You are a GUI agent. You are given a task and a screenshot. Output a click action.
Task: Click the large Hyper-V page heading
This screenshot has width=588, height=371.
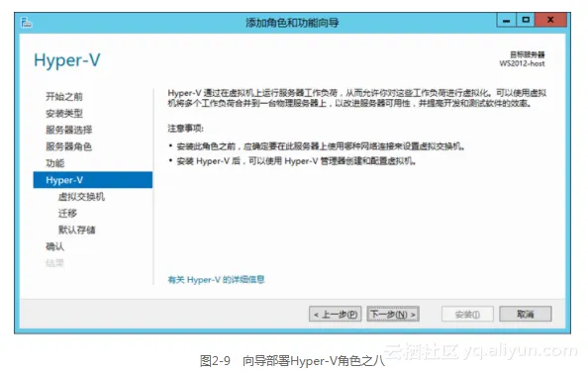pos(67,60)
